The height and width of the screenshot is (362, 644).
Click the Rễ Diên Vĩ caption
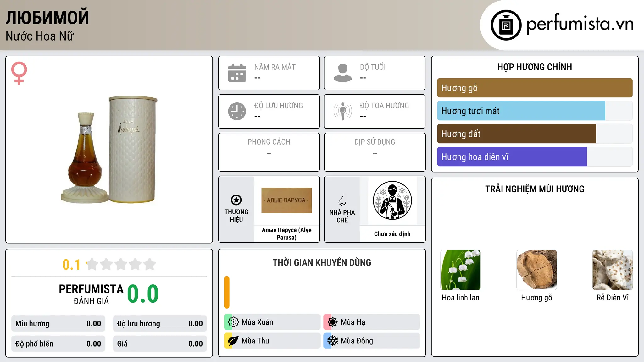(x=613, y=298)
